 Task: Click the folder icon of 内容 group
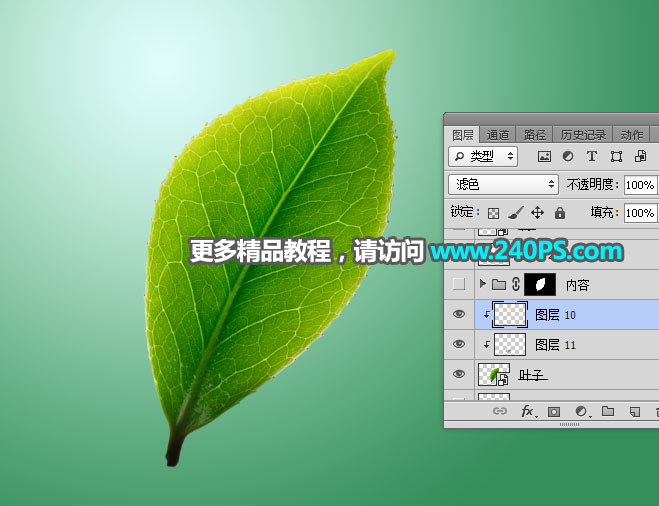[x=499, y=285]
